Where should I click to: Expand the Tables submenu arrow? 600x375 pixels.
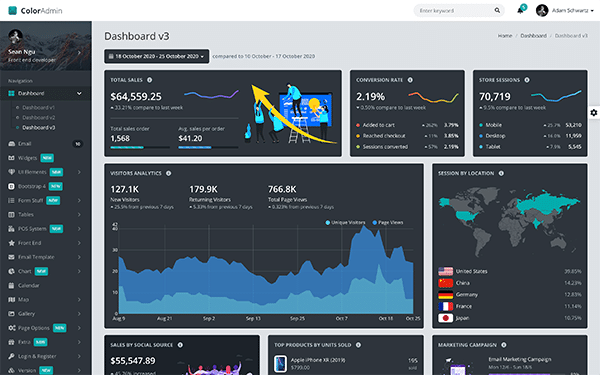79,215
